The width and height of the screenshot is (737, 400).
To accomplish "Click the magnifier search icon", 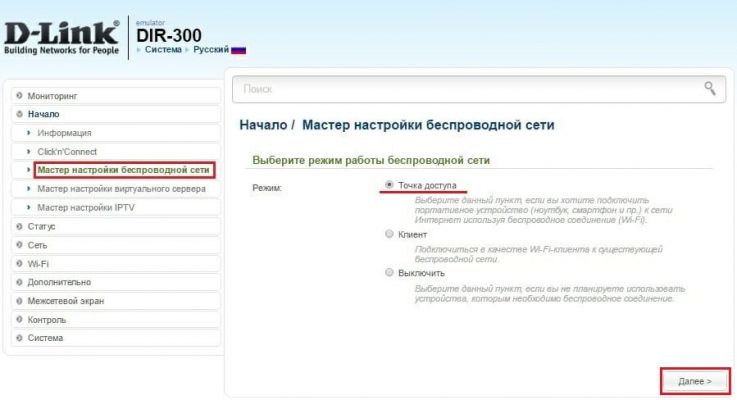I will (x=709, y=88).
